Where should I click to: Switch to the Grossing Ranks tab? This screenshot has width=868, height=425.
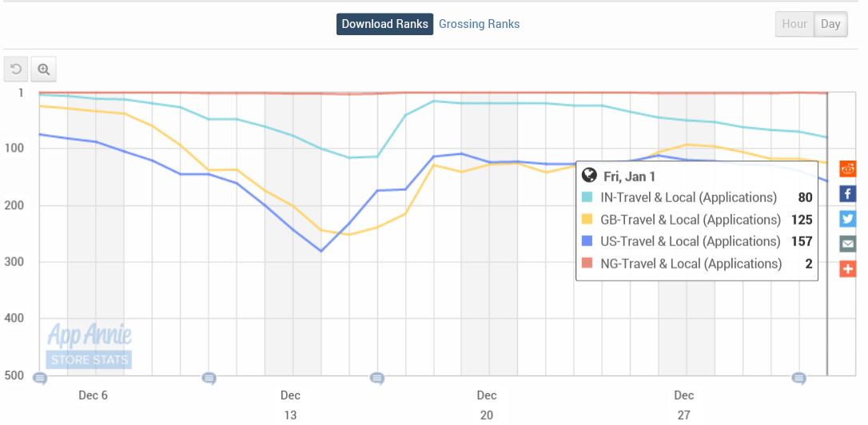[x=480, y=24]
